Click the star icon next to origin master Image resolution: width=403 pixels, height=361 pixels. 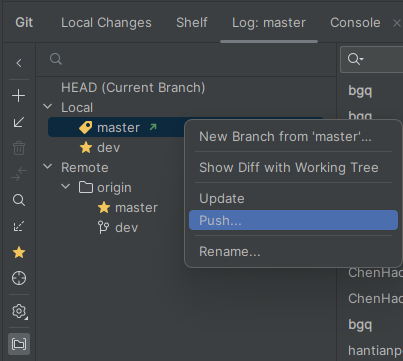click(x=104, y=207)
